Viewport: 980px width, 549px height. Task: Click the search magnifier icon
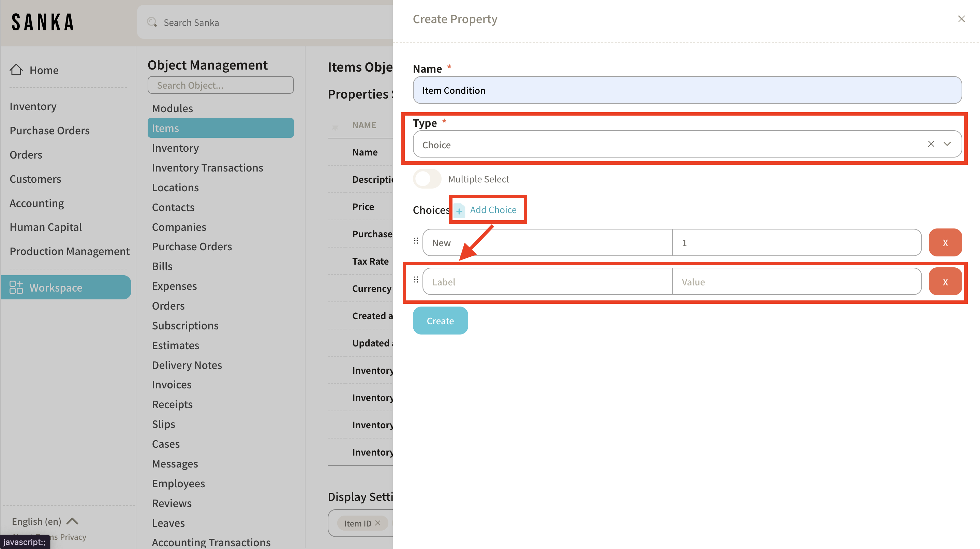[152, 22]
